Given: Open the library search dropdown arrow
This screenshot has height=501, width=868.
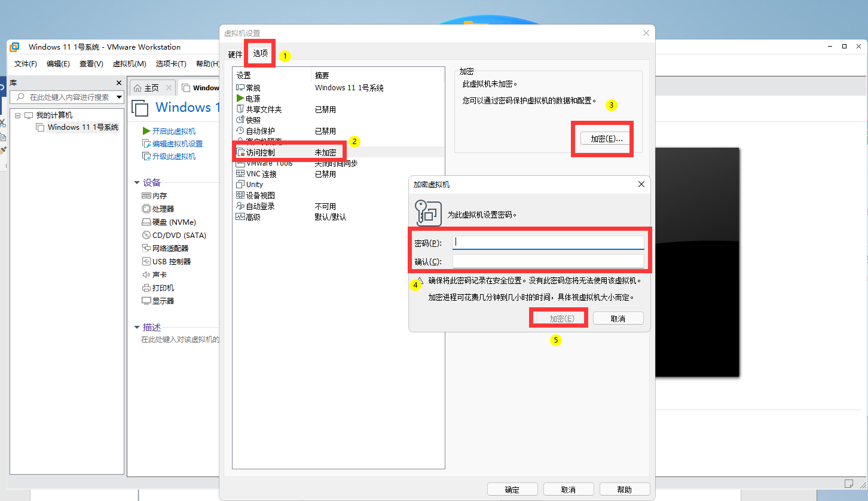Looking at the screenshot, I should tap(119, 97).
